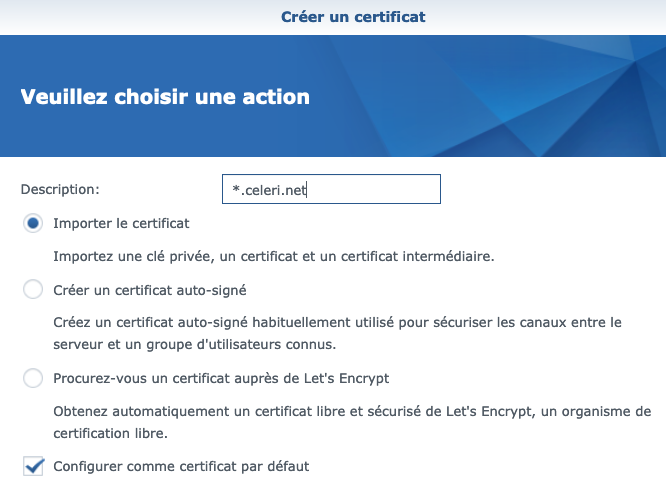This screenshot has height=486, width=666.
Task: Click into the Description text field
Action: [x=330, y=189]
